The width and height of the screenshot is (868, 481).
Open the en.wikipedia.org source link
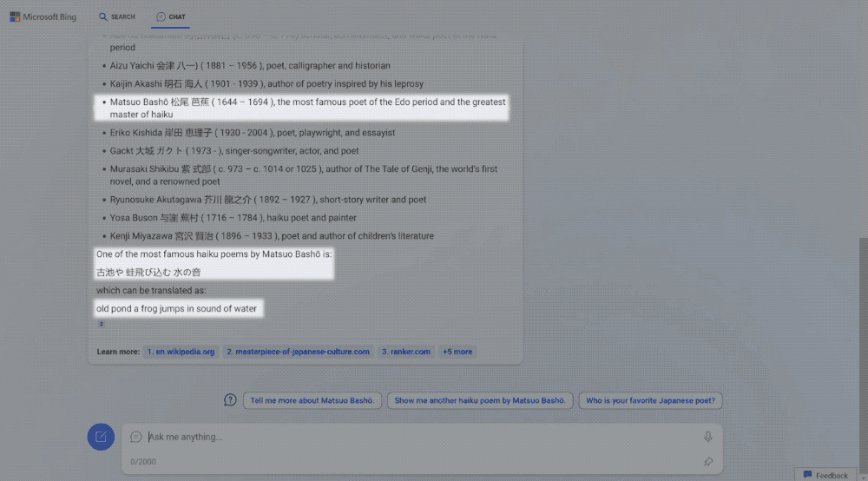pos(181,352)
